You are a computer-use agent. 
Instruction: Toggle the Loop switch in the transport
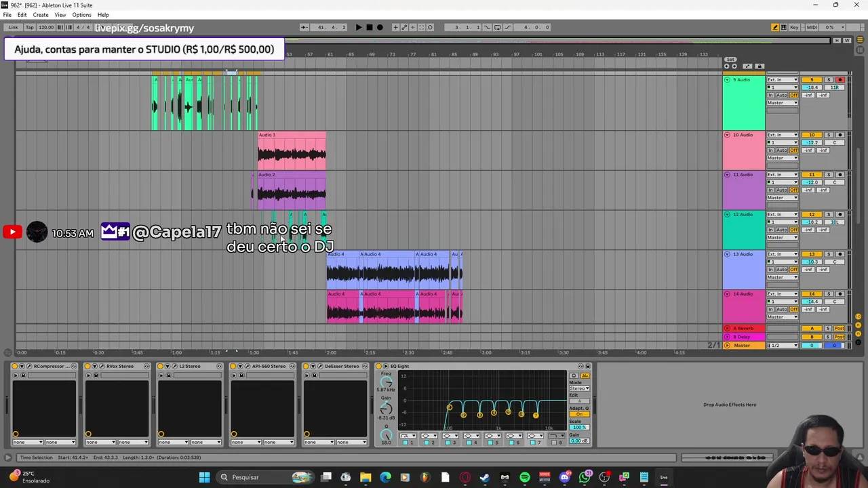pos(497,27)
